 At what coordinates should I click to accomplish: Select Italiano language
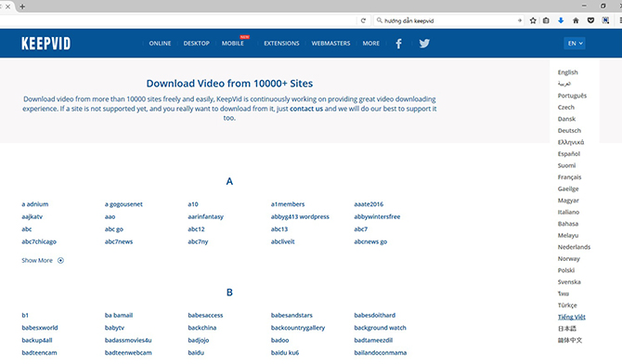pyautogui.click(x=568, y=212)
